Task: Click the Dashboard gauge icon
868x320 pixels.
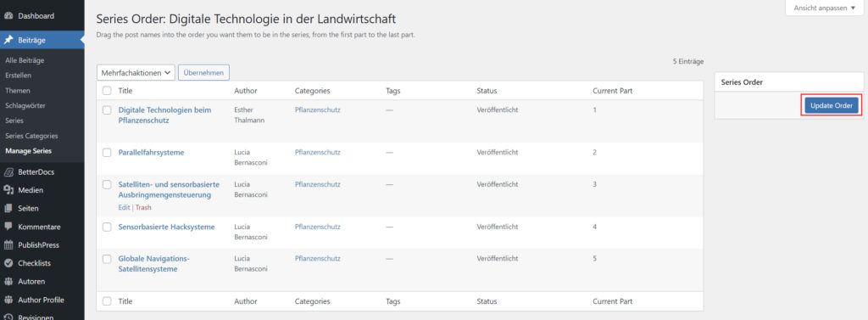Action: (x=8, y=16)
